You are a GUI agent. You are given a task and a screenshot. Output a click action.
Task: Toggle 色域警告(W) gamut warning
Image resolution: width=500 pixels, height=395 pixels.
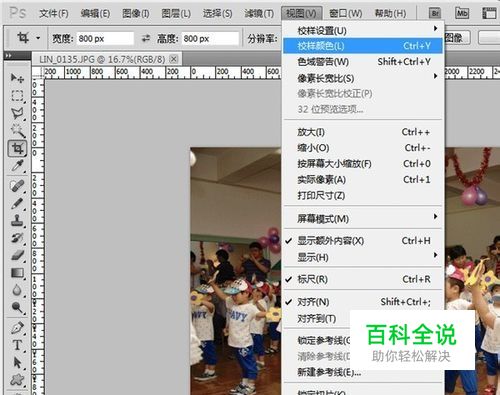[x=363, y=62]
